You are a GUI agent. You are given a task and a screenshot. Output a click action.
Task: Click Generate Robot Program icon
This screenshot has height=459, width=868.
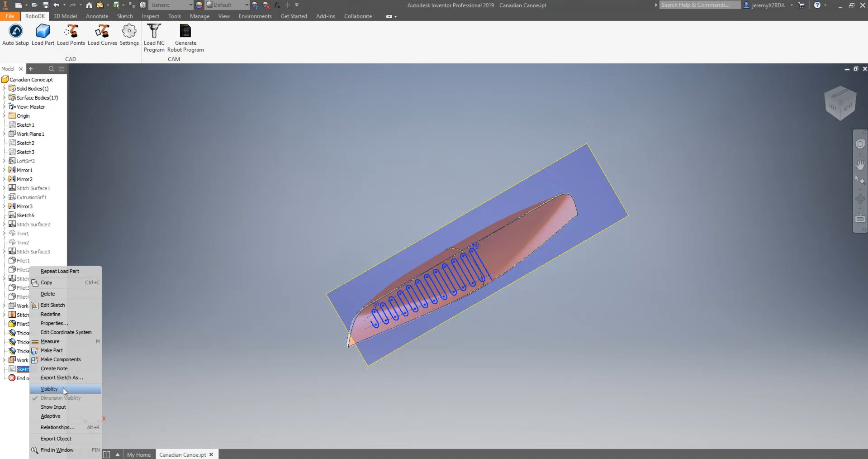pos(185,31)
